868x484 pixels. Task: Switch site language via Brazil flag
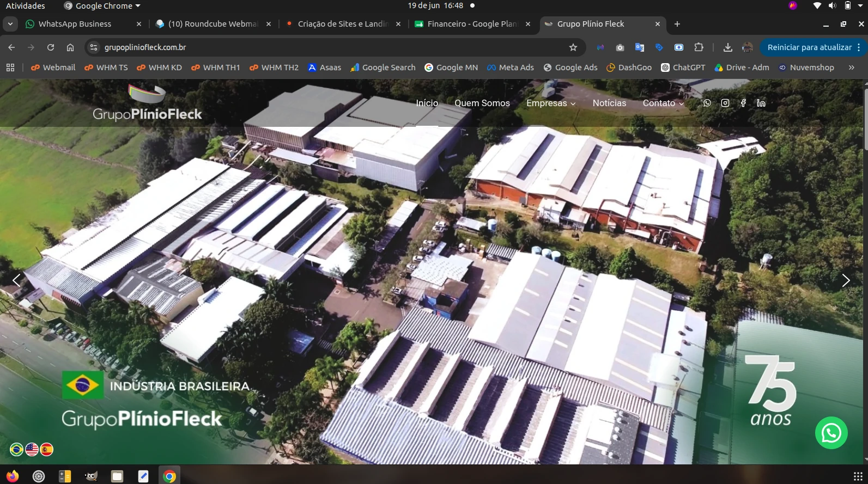coord(17,449)
